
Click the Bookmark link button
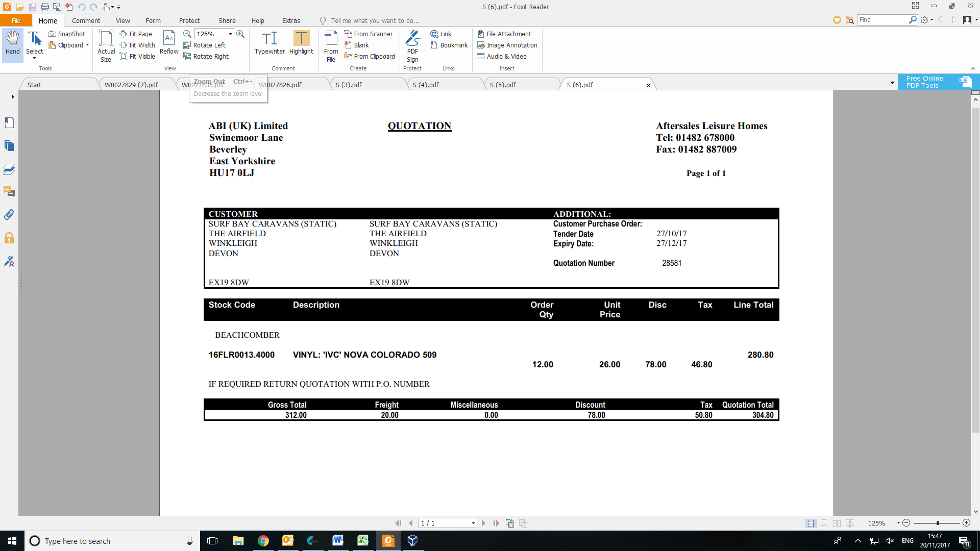pyautogui.click(x=449, y=45)
